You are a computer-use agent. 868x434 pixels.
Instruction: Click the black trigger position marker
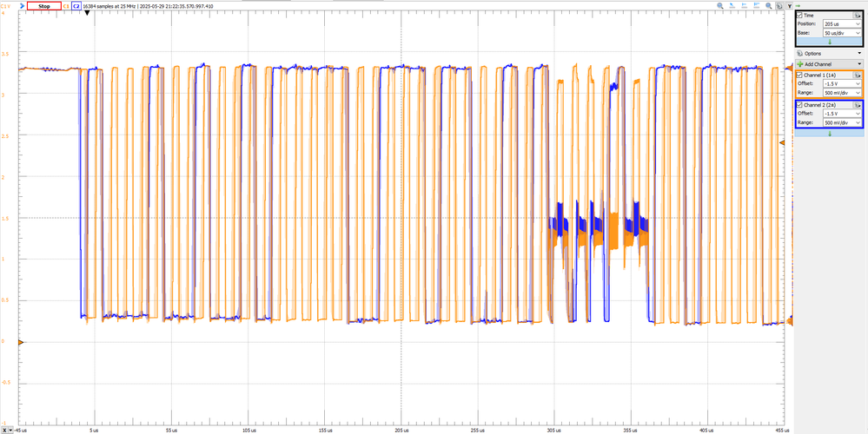click(x=87, y=13)
